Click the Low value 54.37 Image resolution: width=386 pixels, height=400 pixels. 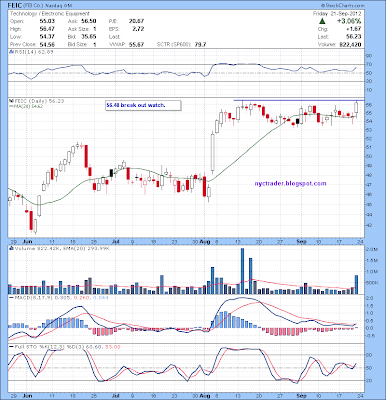[x=47, y=37]
